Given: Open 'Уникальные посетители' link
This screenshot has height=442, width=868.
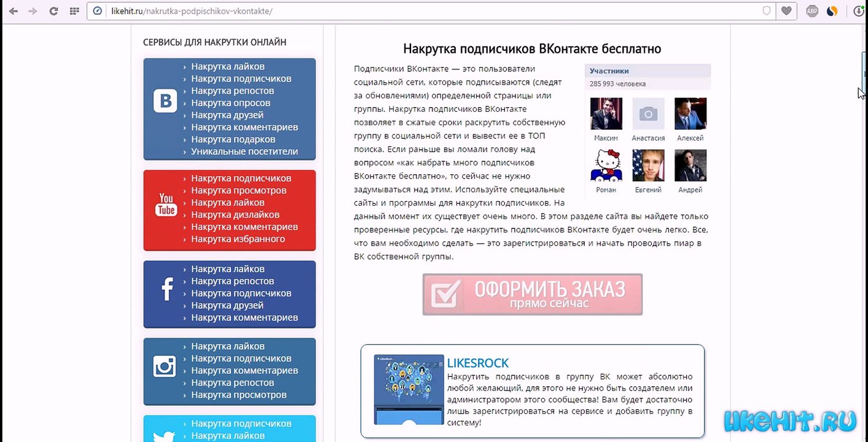Looking at the screenshot, I should (244, 152).
